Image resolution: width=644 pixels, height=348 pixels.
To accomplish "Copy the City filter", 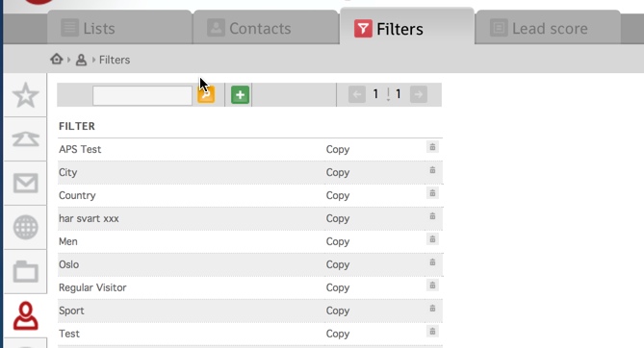I will click(338, 172).
